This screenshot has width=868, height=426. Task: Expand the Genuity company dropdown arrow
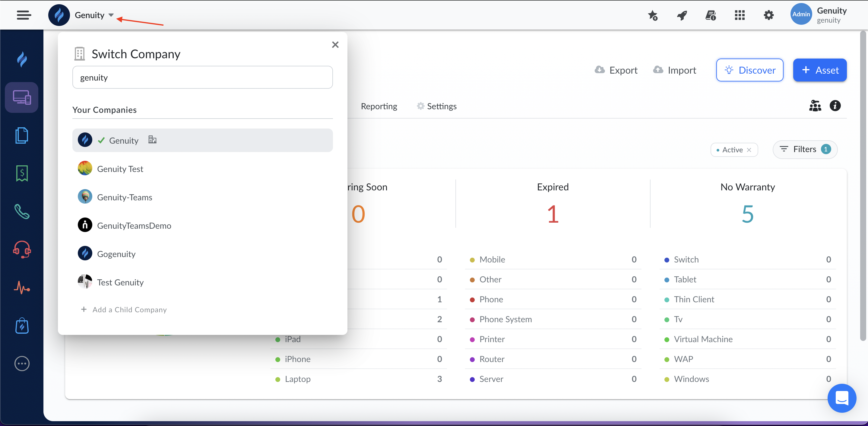[x=111, y=15]
